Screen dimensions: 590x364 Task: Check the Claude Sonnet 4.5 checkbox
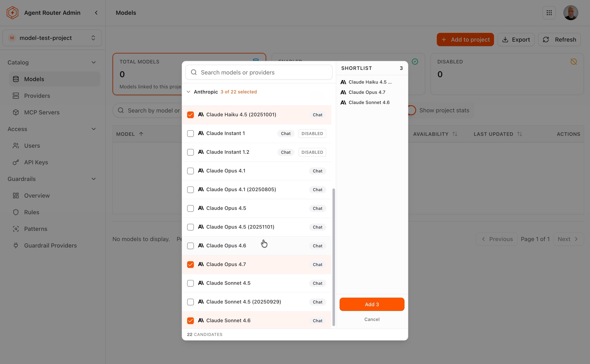click(x=190, y=283)
